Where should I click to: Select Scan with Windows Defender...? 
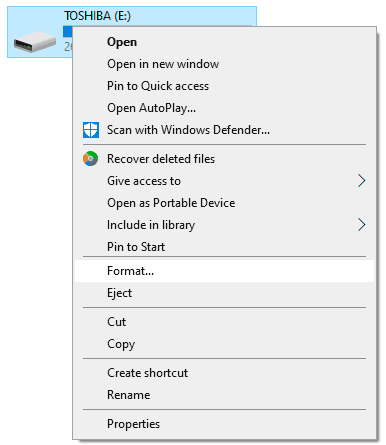tap(224, 130)
